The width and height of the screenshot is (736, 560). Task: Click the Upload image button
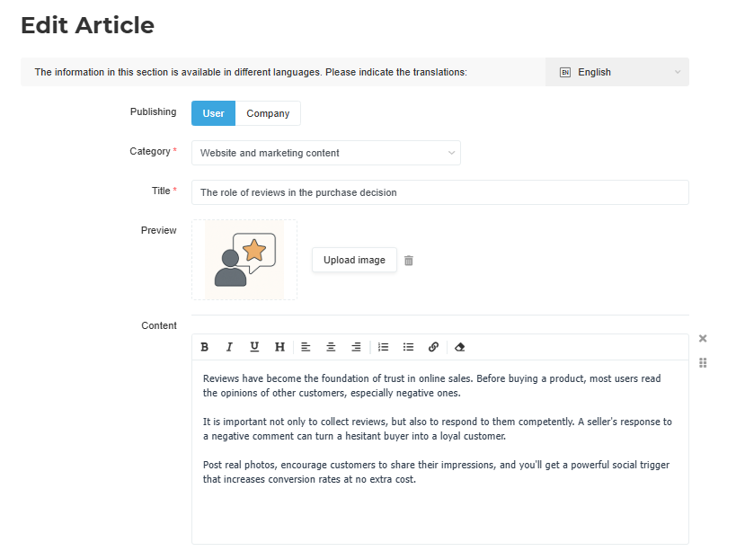354,260
